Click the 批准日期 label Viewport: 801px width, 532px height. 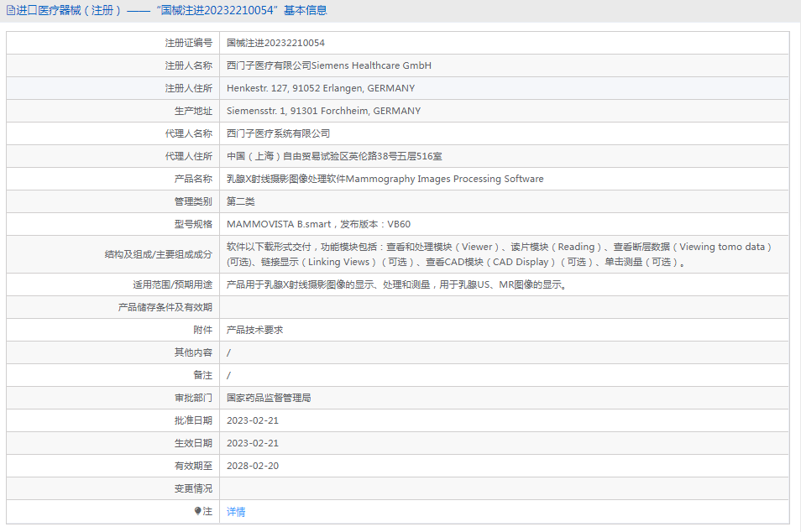[193, 420]
